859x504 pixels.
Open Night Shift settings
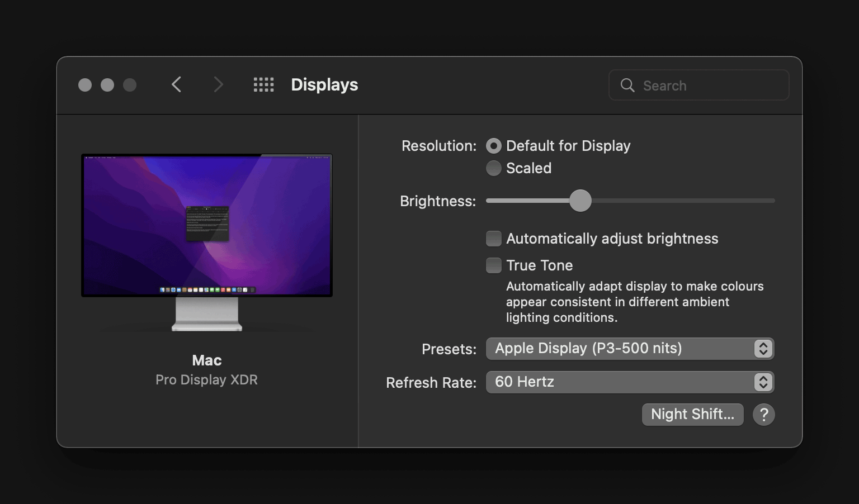(x=692, y=415)
